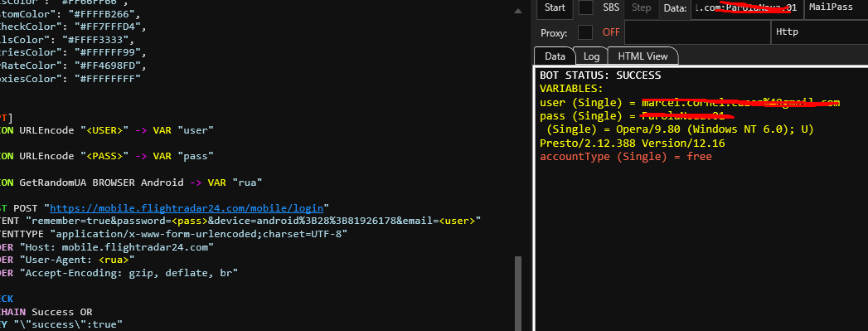
Task: Click the application/x-www-form-urlencoded content type line
Action: click(x=173, y=234)
